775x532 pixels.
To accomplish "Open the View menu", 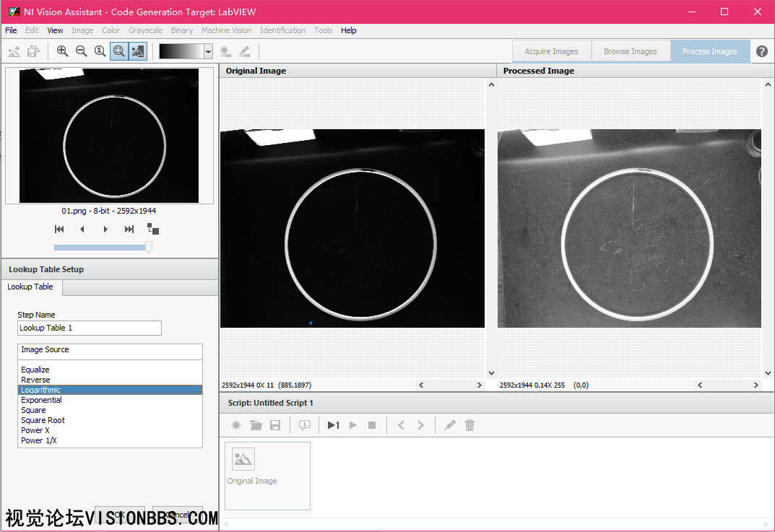I will tap(55, 30).
